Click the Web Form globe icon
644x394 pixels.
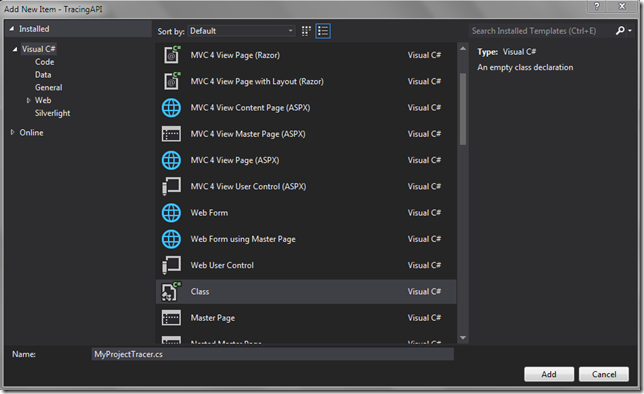(171, 213)
